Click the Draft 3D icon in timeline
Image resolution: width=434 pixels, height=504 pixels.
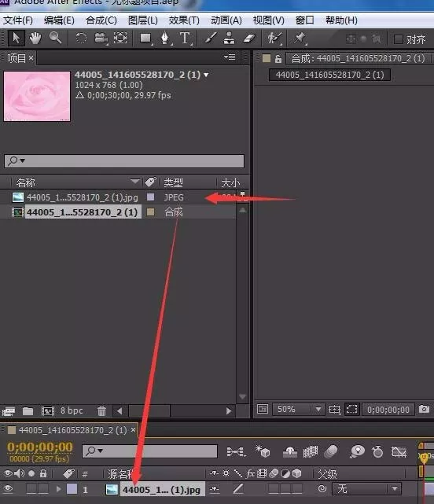click(263, 451)
